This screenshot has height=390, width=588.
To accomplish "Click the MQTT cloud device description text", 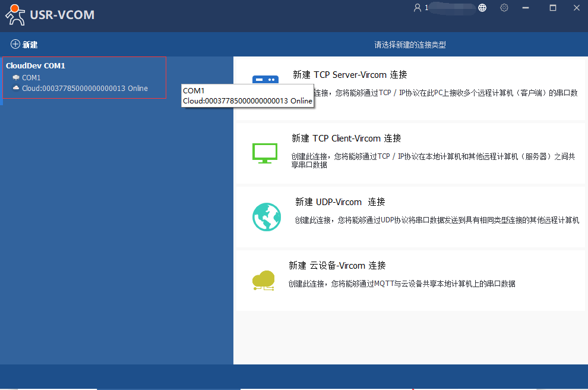I will pos(402,284).
